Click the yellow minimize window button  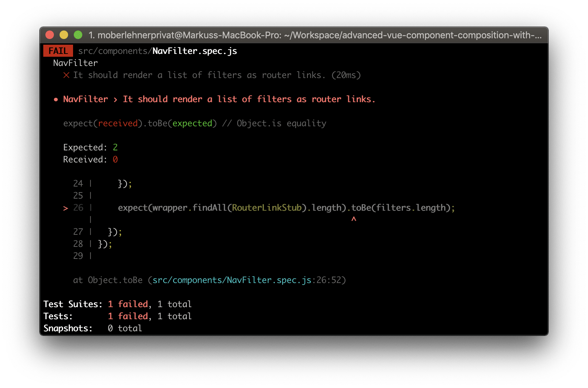pos(64,35)
